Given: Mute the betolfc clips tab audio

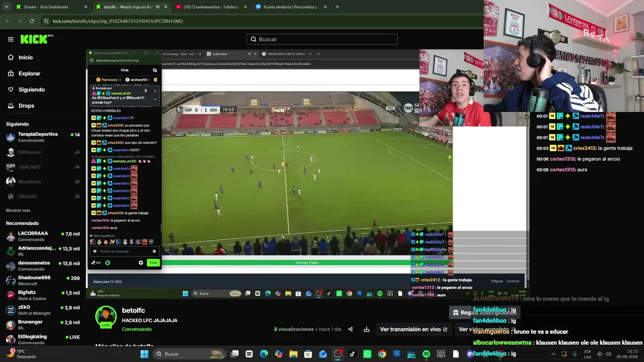Looking at the screenshot, I should 157,7.
